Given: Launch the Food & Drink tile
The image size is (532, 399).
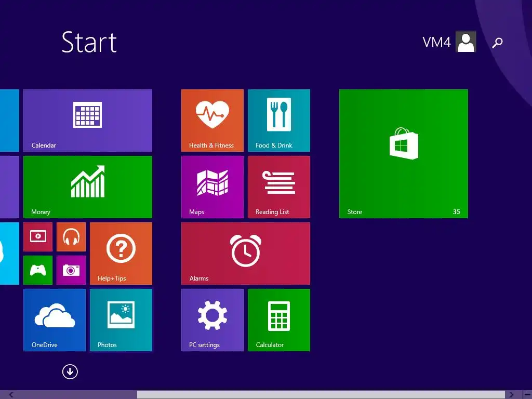Looking at the screenshot, I should 279,121.
